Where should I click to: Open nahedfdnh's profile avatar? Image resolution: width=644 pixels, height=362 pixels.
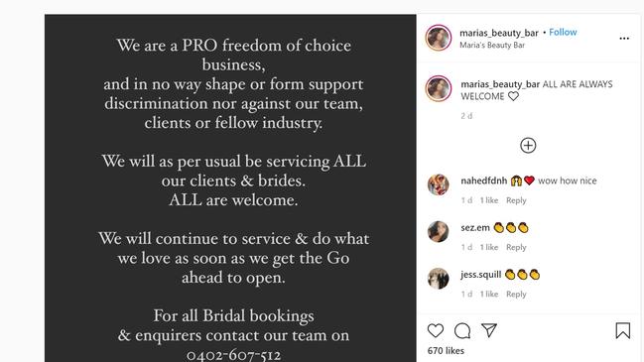439,184
